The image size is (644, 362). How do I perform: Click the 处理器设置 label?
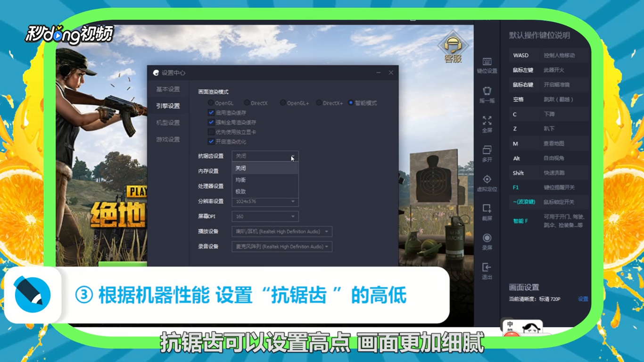coord(211,186)
